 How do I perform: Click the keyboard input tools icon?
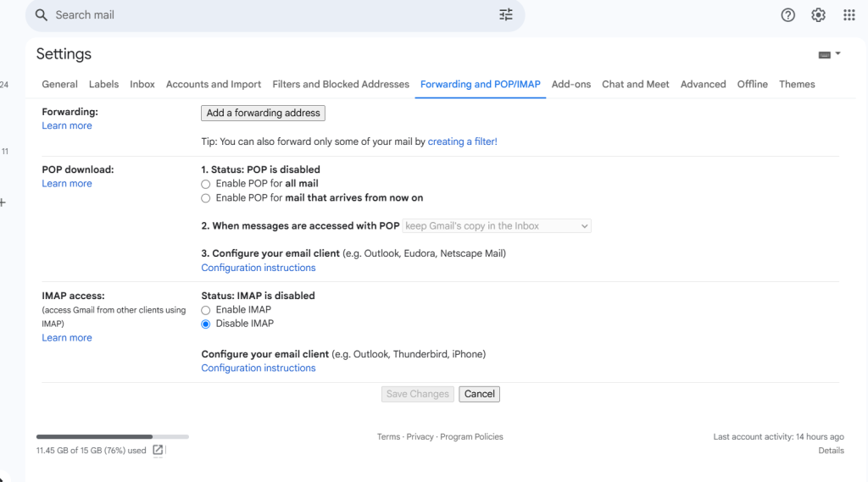pyautogui.click(x=824, y=55)
